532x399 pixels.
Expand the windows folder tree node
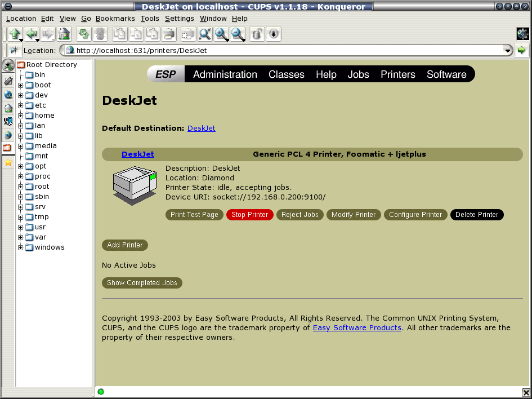[x=20, y=247]
